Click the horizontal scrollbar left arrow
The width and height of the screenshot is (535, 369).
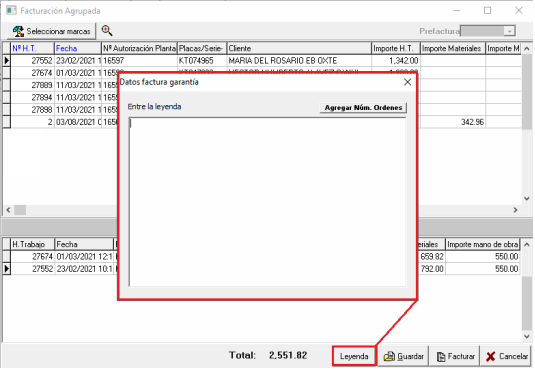coord(8,210)
